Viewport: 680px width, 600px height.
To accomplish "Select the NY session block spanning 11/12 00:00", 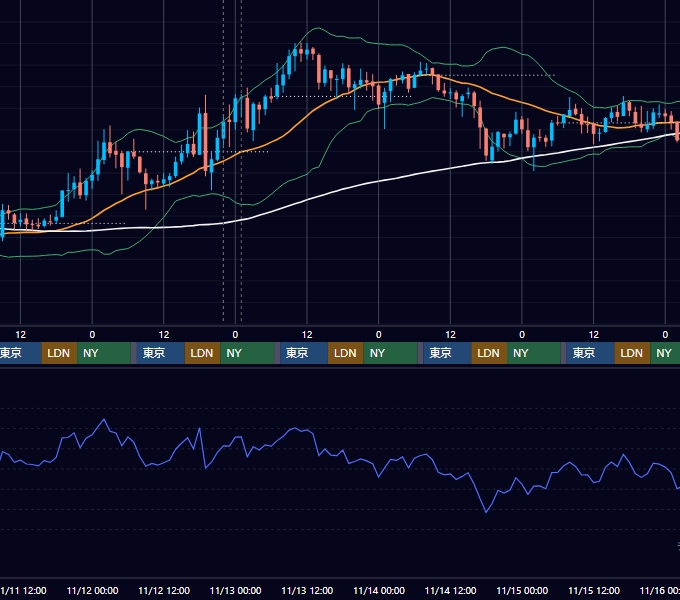I will [104, 353].
